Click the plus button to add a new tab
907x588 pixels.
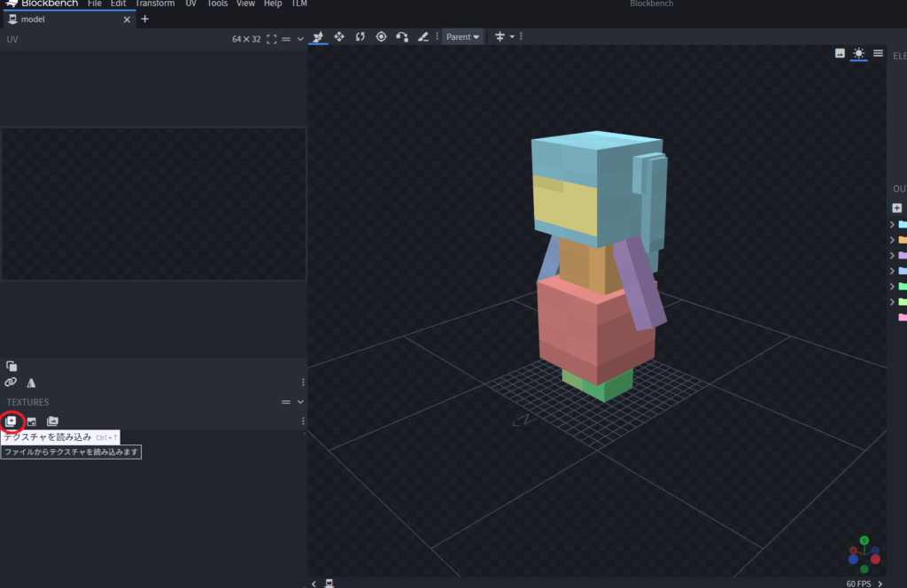pyautogui.click(x=145, y=19)
